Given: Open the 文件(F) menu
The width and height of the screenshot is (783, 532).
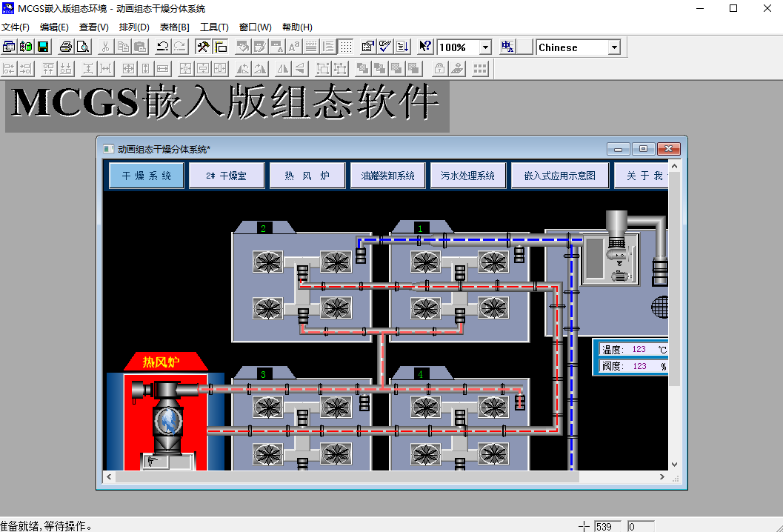Looking at the screenshot, I should click(x=16, y=27).
